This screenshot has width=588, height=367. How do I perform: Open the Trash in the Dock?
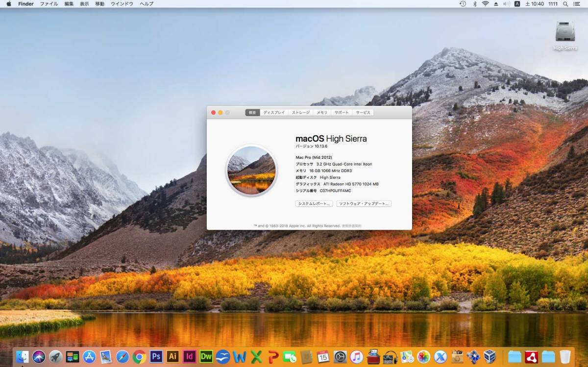click(x=565, y=357)
